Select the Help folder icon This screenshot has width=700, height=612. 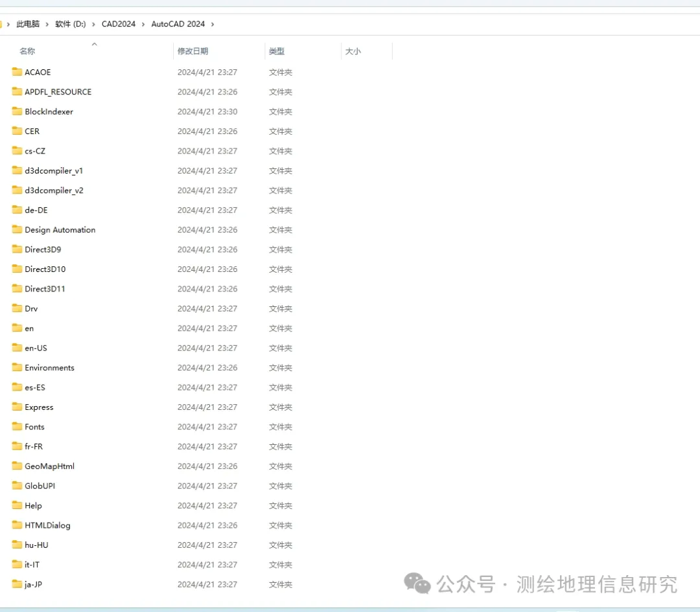tap(17, 505)
